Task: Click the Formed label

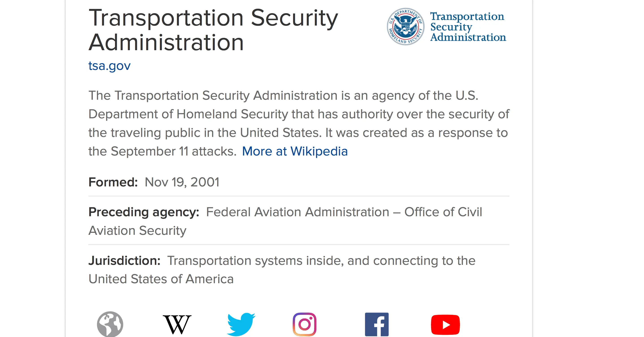Action: tap(113, 182)
